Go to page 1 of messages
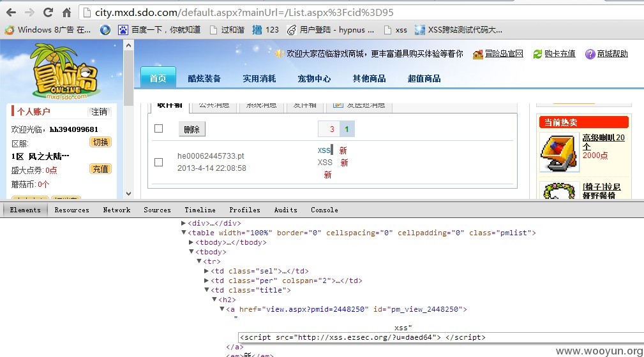The image size is (644, 357). [347, 129]
